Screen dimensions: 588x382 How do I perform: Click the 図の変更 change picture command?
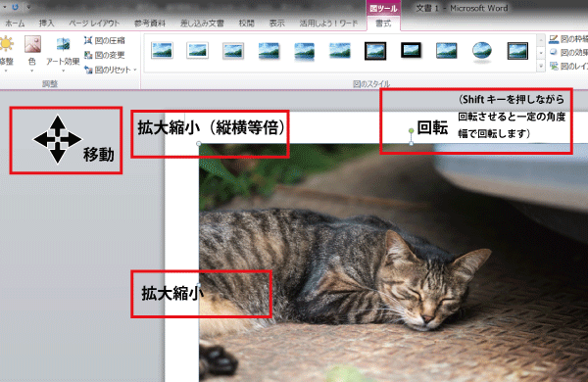pyautogui.click(x=105, y=55)
